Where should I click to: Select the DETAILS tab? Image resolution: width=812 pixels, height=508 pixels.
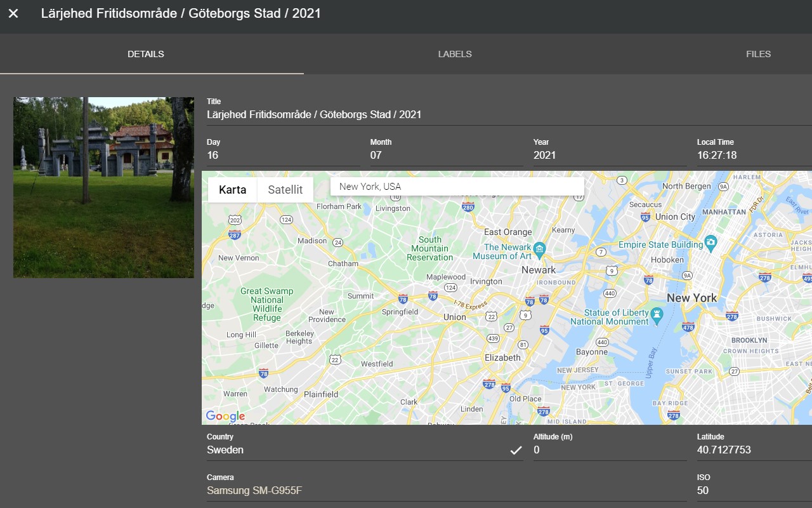coord(146,54)
